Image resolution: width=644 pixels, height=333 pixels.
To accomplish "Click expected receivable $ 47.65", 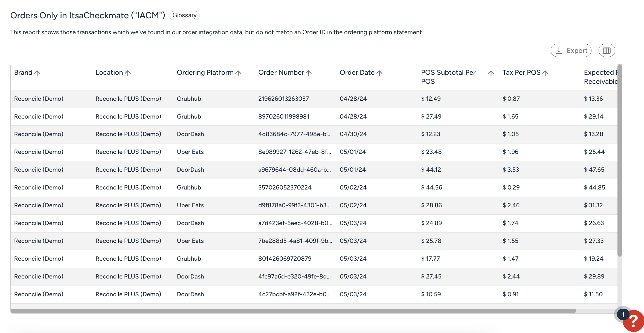I will (x=594, y=170).
